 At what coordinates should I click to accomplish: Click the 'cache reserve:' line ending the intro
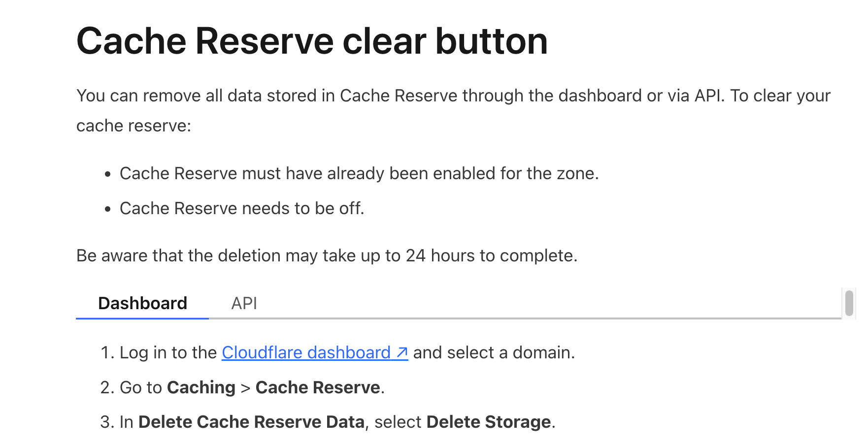pyautogui.click(x=134, y=126)
